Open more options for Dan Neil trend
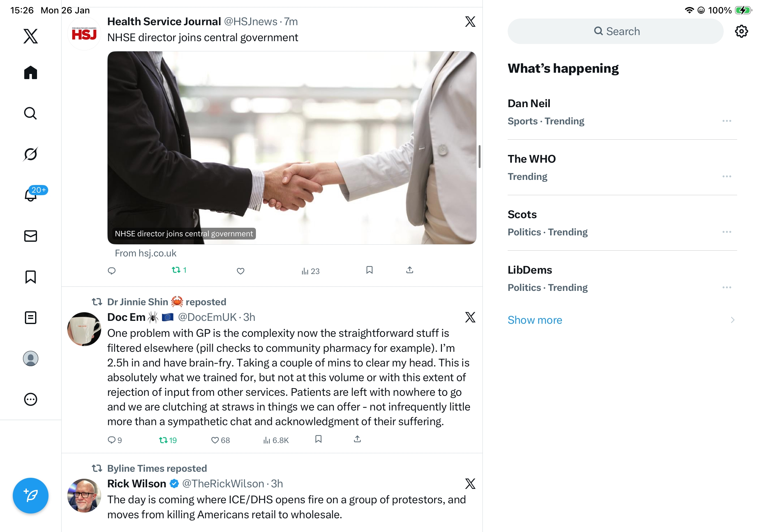This screenshot has height=532, width=762. tap(727, 121)
